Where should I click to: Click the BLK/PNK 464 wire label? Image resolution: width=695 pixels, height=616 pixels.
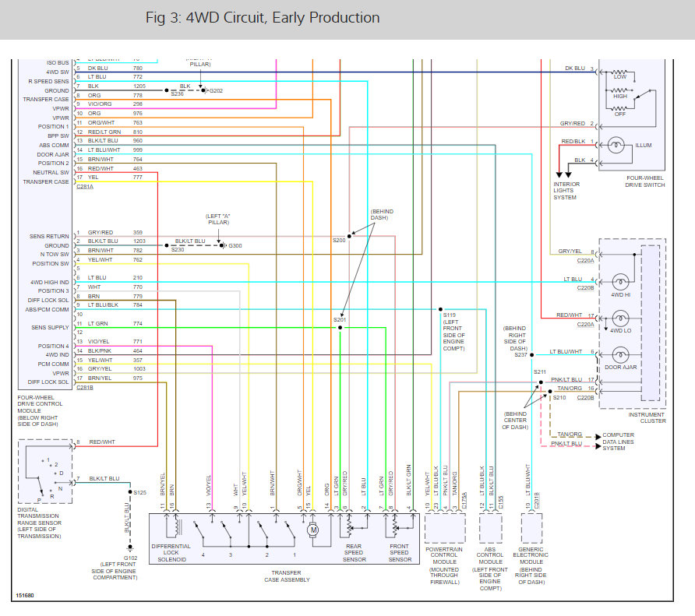click(115, 350)
